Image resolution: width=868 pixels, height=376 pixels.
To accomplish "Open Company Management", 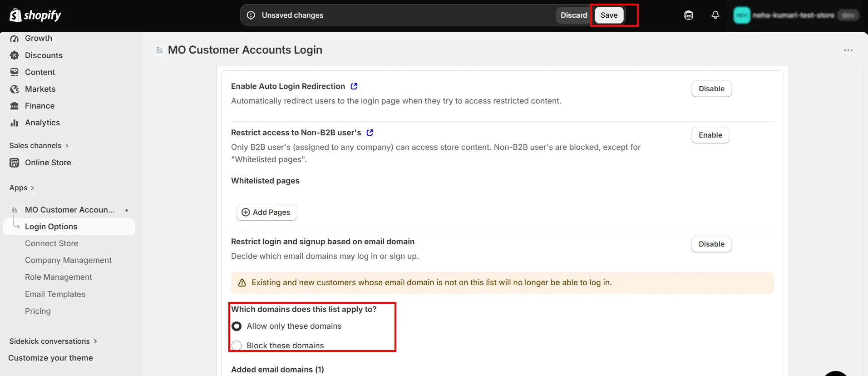I will pyautogui.click(x=69, y=260).
